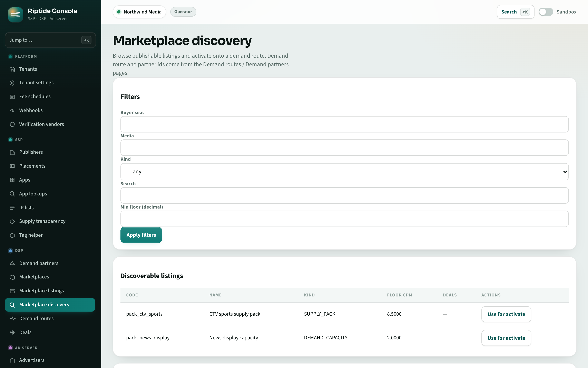Click the Fee schedules icon
This screenshot has width=588, height=368.
coord(12,97)
